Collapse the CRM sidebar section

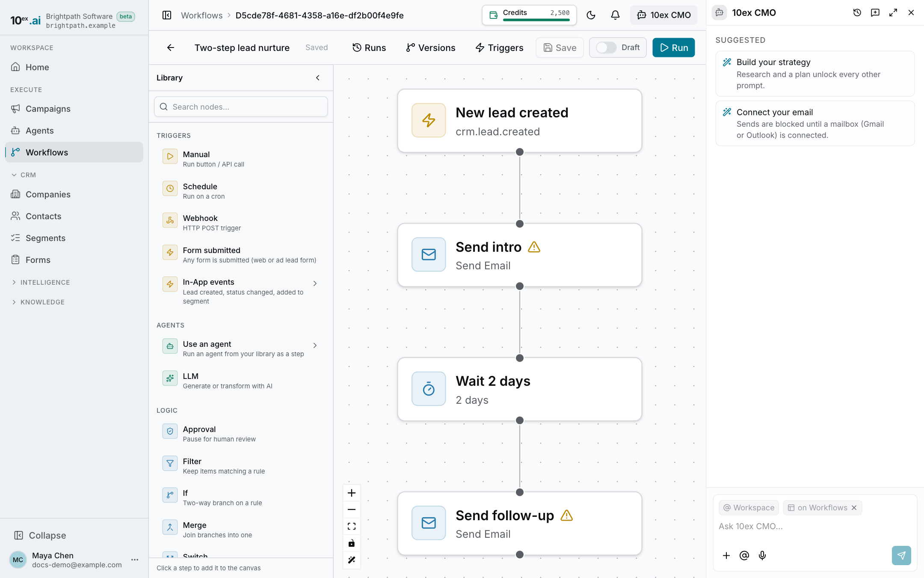click(24, 175)
